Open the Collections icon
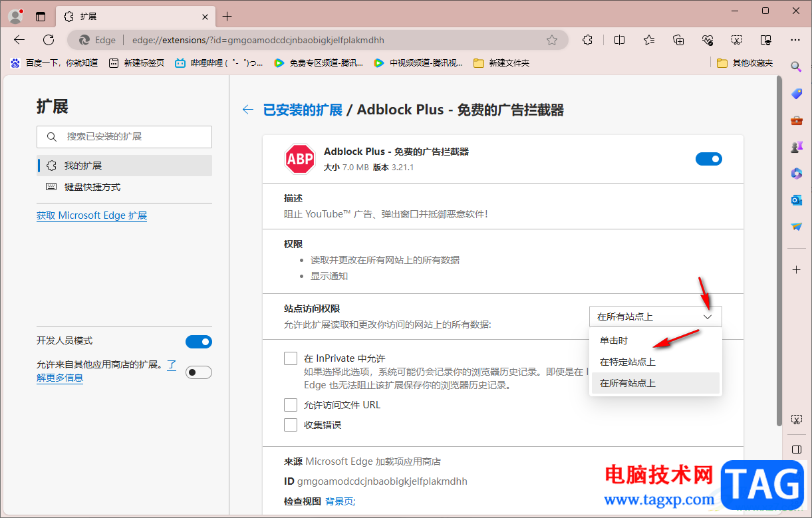 [x=678, y=40]
